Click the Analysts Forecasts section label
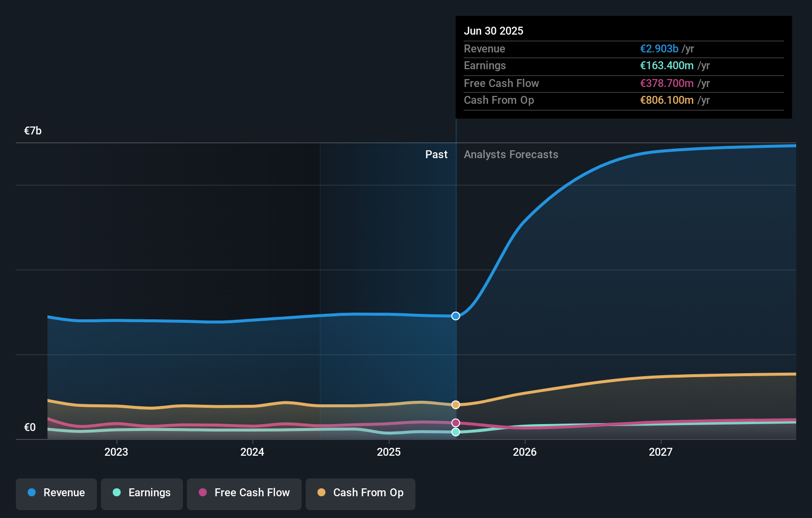The height and width of the screenshot is (518, 812). tap(511, 155)
